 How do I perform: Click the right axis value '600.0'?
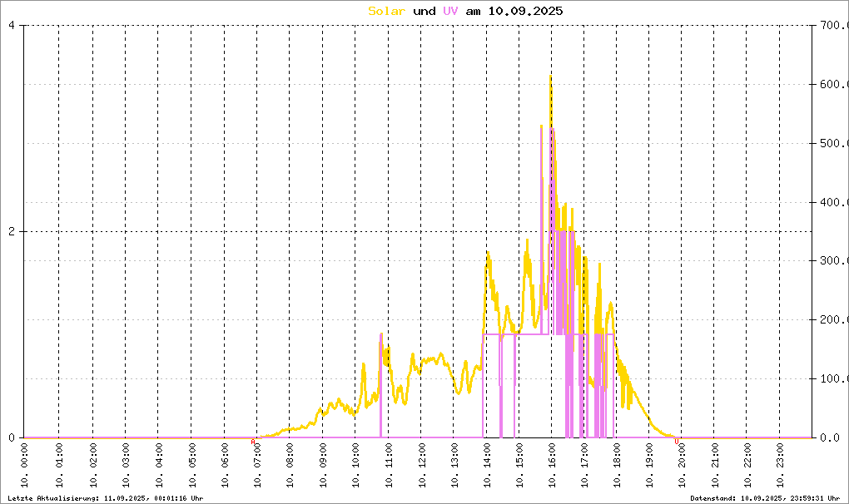pos(832,84)
